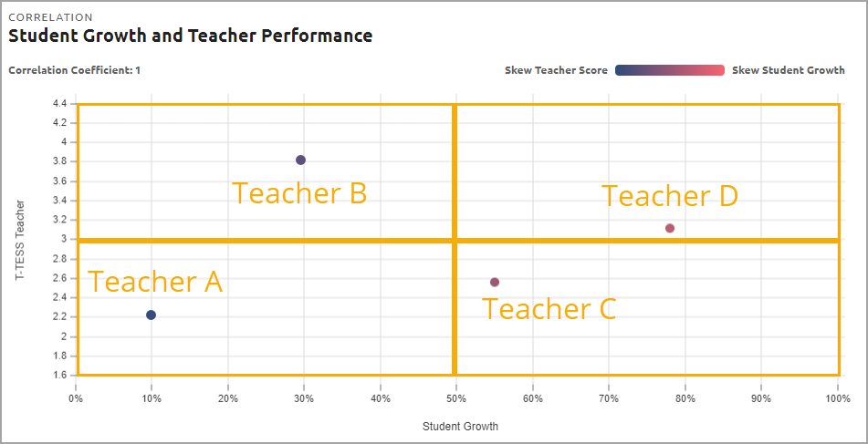Click the Skew Student Growth legend label
Image resolution: width=868 pixels, height=444 pixels.
(789, 70)
